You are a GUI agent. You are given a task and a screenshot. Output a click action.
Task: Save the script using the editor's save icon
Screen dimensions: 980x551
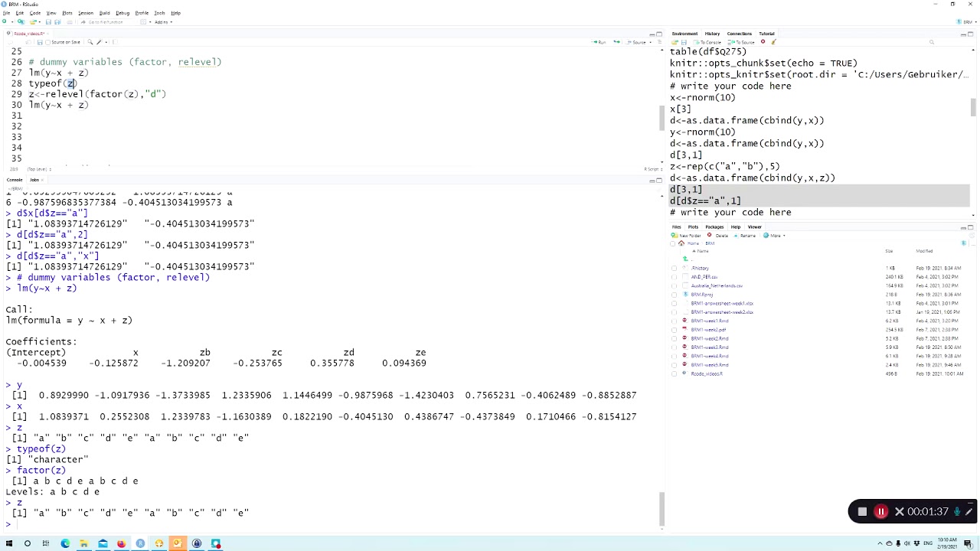[40, 42]
